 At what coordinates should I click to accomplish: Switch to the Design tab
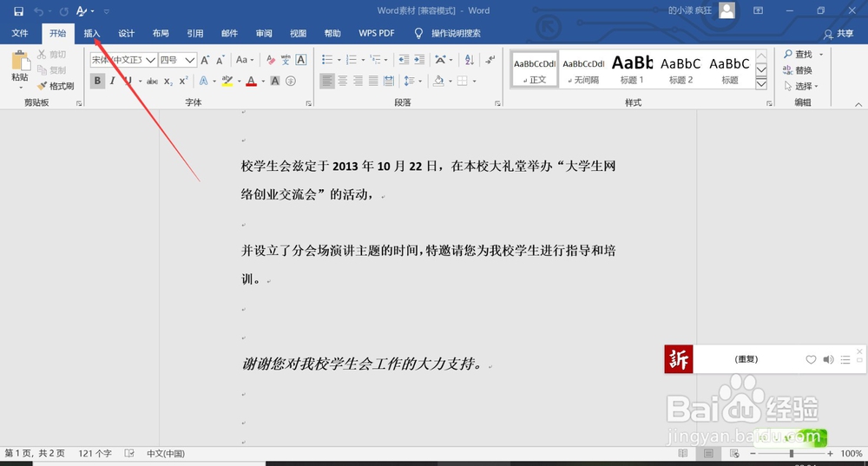[126, 33]
